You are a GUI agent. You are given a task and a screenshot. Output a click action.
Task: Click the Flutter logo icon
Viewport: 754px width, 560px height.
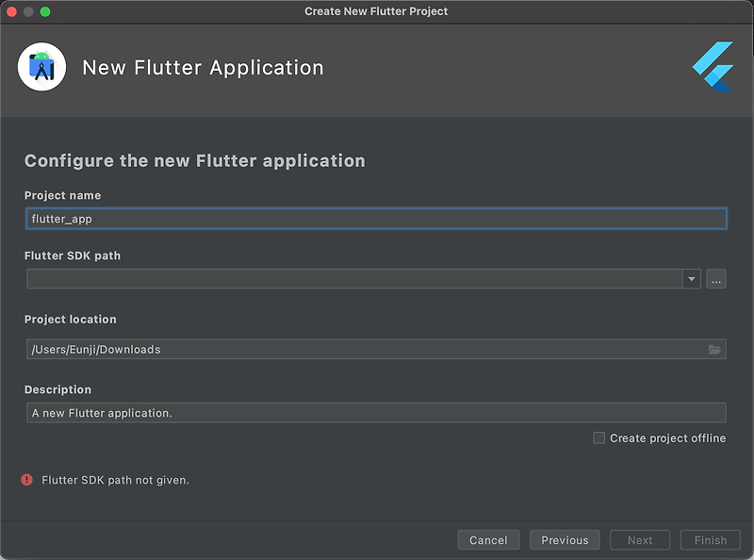tap(713, 67)
